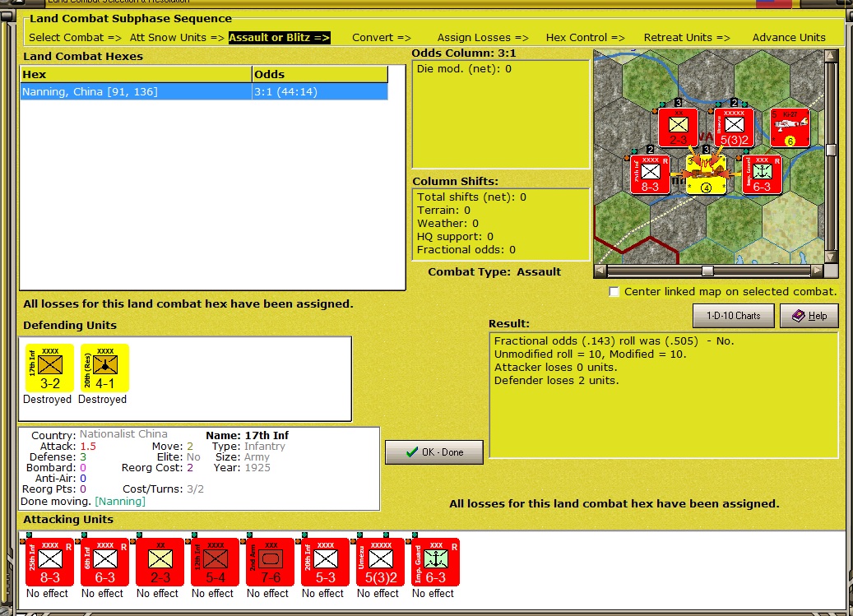Click the Att Snow Units subphase step

coord(177,38)
